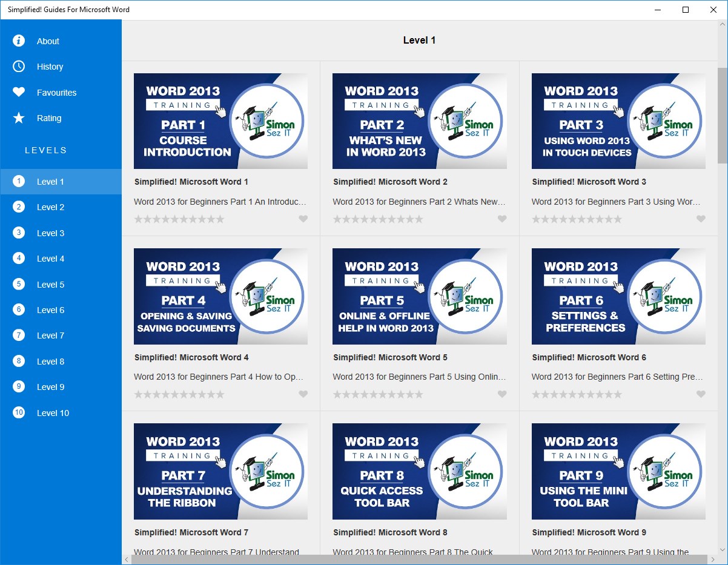Click description 'Word 2013 for Beginners Part 5 Using Onlin…'
The width and height of the screenshot is (728, 565).
[419, 377]
